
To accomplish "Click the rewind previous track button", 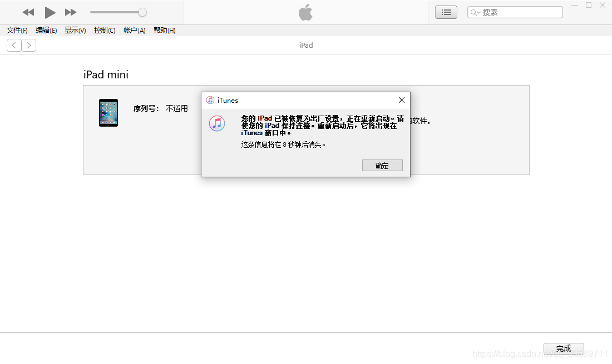I will (x=28, y=12).
